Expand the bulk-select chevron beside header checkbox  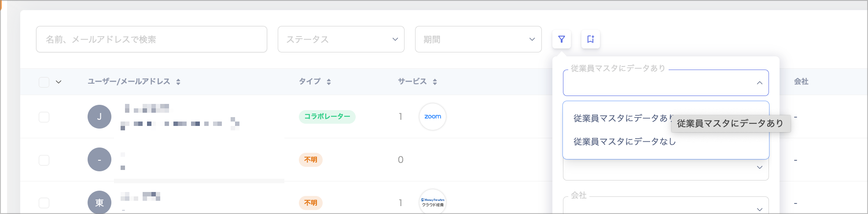(x=59, y=82)
